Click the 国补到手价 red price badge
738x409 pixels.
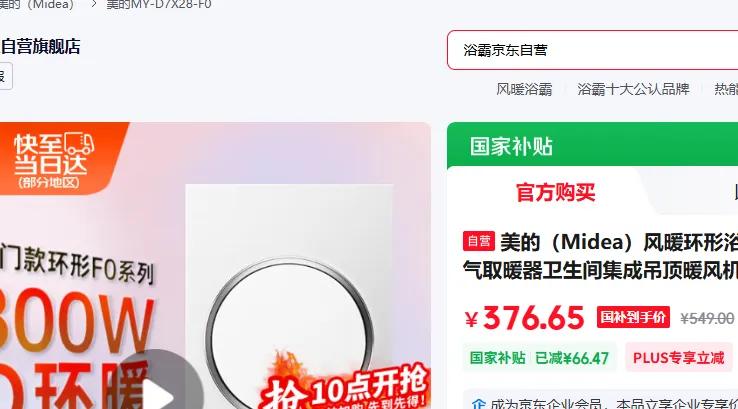[633, 317]
